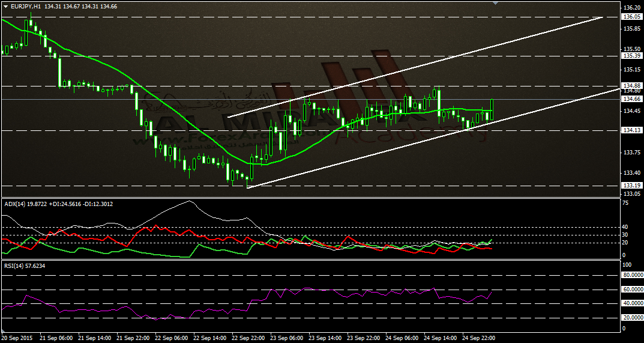Screen dimensions: 644x343
Task: Click the 20 Sep 2015 date label
Action: pyautogui.click(x=17, y=338)
